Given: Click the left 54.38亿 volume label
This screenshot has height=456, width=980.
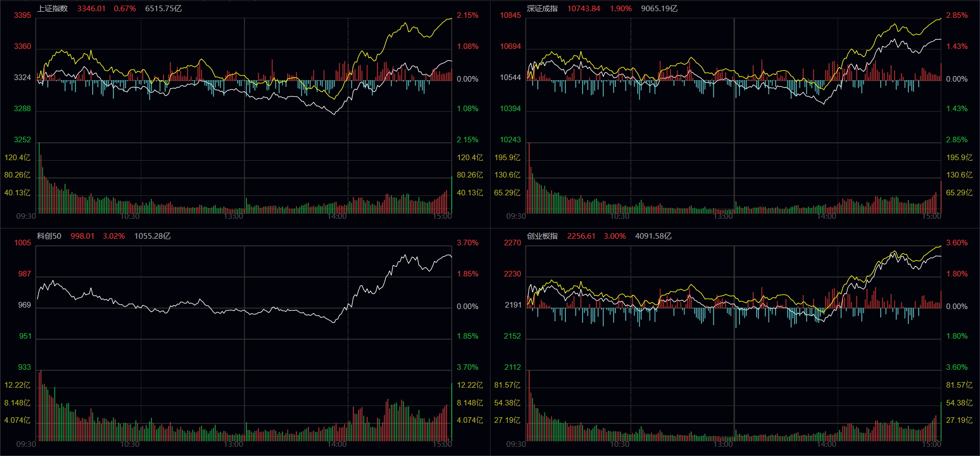Looking at the screenshot, I should (x=507, y=403).
